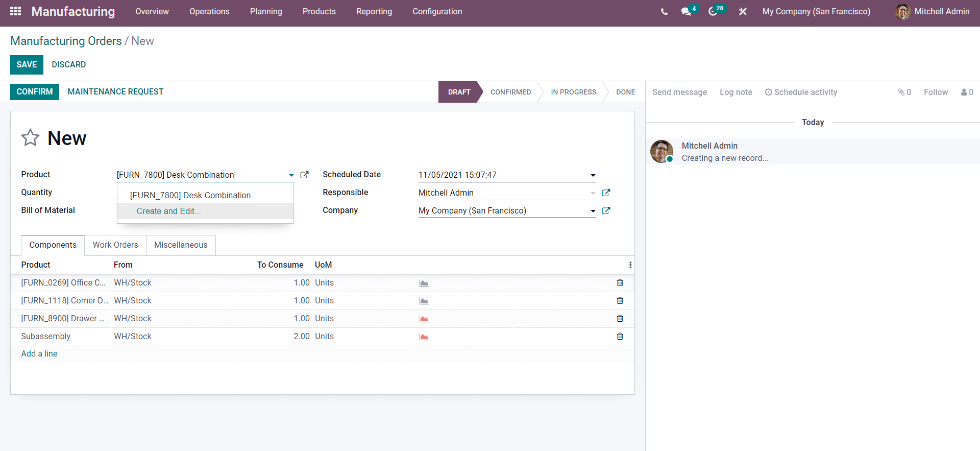
Task: Select the IN PROGRESS status stage
Action: click(x=573, y=92)
